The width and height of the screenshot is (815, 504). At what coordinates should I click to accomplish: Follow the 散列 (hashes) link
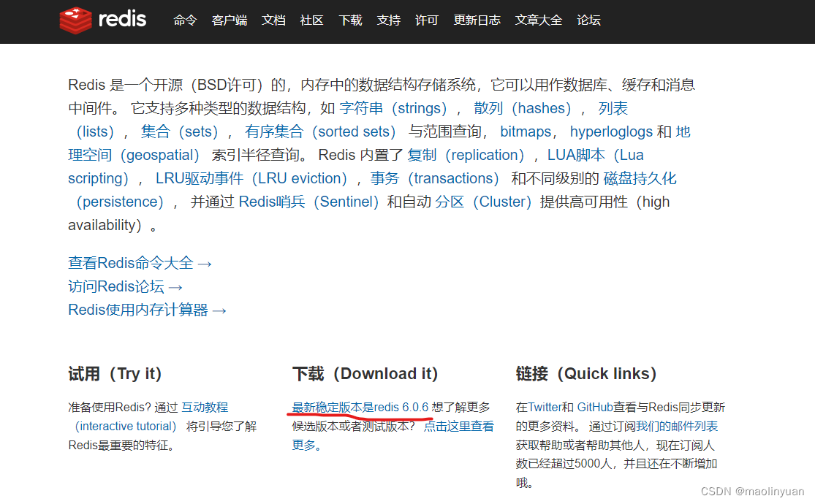click(523, 108)
